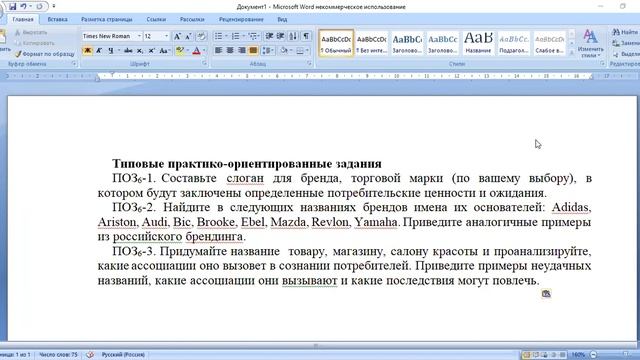Apply red font color
This screenshot has width=640, height=360.
196,51
